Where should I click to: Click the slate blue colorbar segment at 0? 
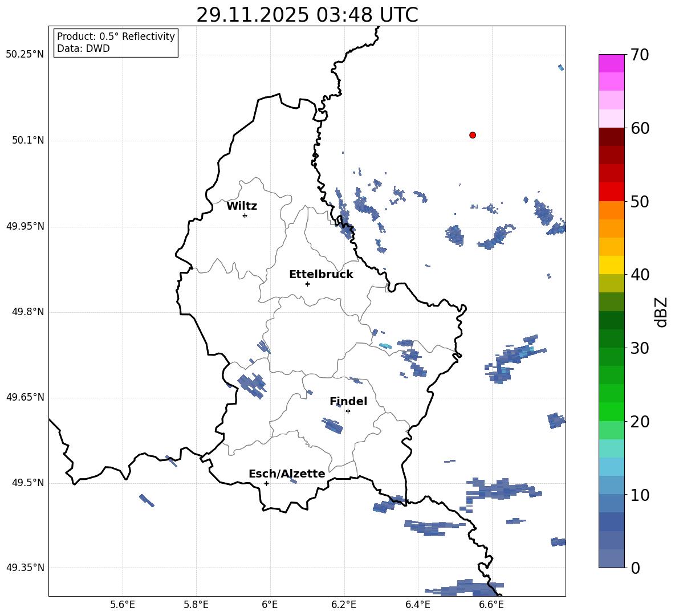coord(612,558)
